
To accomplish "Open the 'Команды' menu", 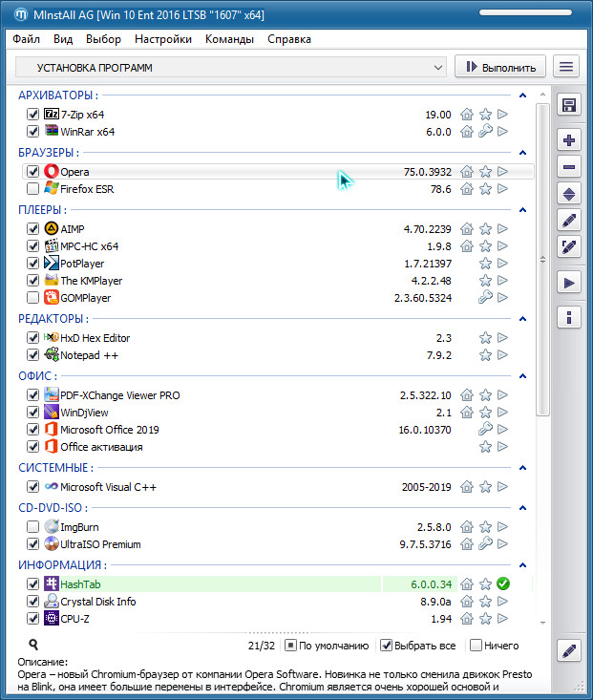I will (229, 39).
